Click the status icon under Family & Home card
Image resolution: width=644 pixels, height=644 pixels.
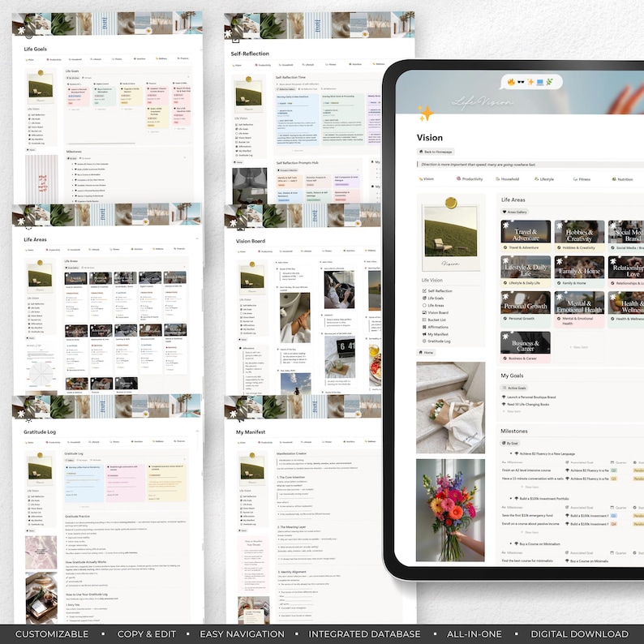coord(559,283)
